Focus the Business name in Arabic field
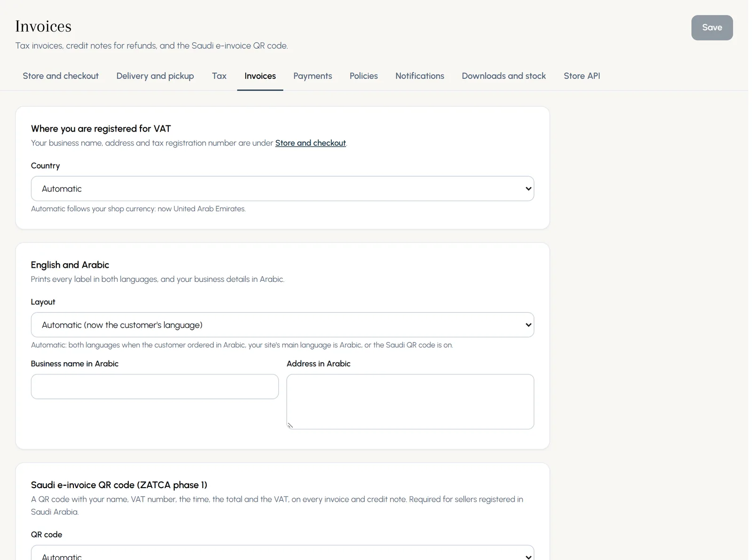 point(155,387)
